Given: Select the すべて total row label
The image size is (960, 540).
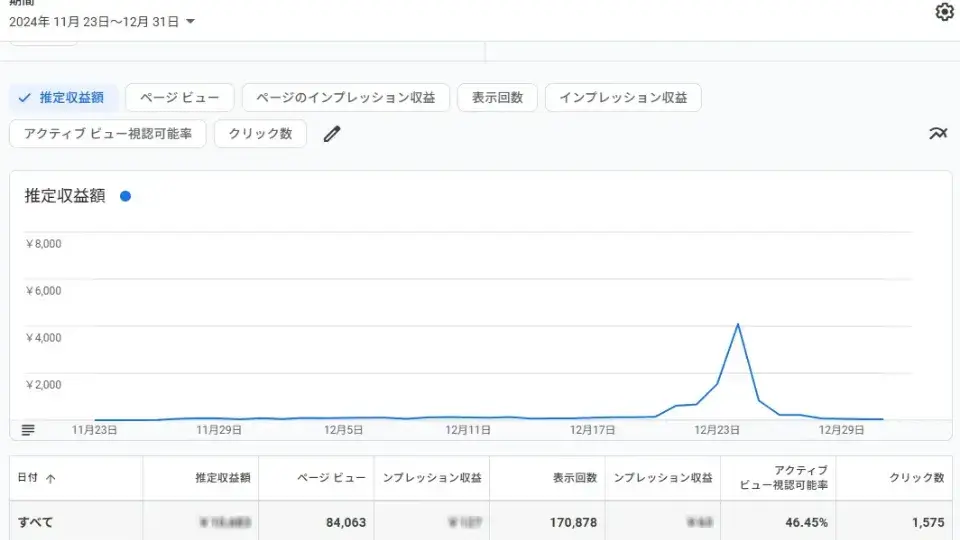Looking at the screenshot, I should click(x=36, y=522).
